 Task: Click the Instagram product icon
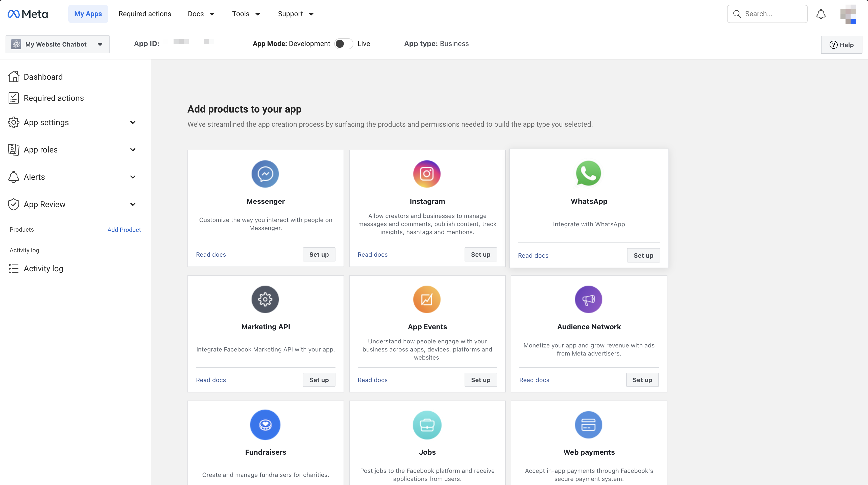(427, 174)
